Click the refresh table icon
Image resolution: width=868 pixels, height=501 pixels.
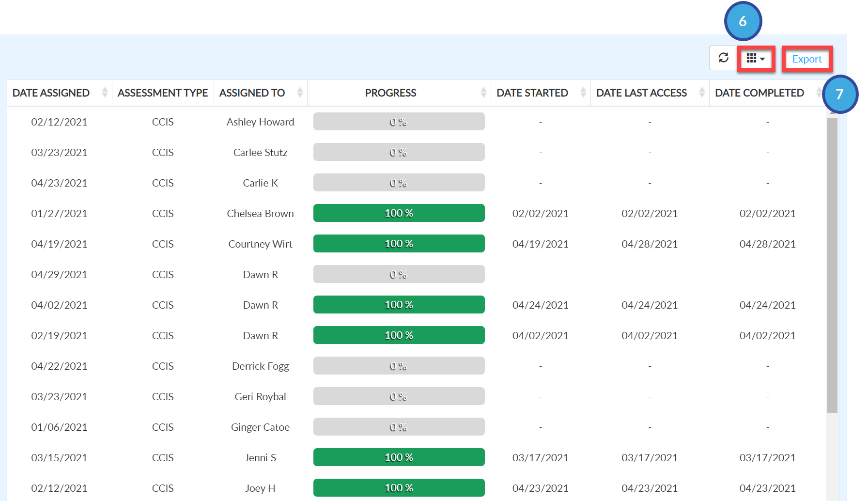pyautogui.click(x=723, y=58)
